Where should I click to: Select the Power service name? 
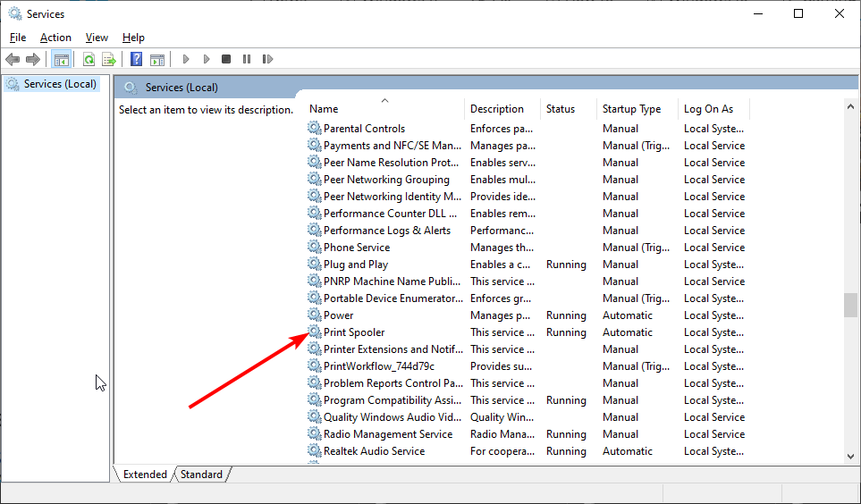click(338, 315)
